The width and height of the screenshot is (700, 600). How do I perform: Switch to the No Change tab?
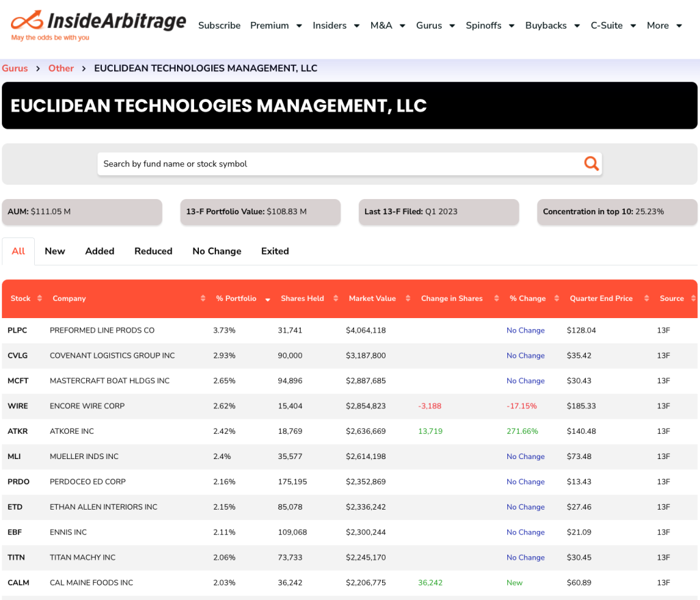[217, 251]
